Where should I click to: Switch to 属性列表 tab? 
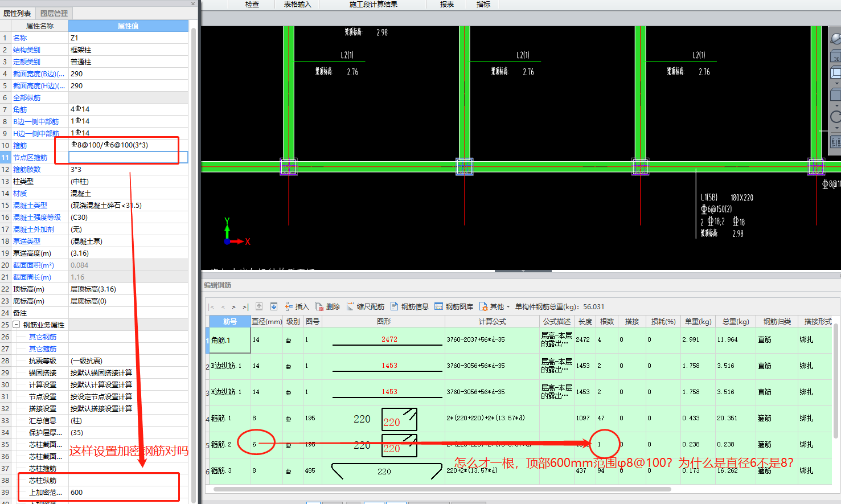17,13
